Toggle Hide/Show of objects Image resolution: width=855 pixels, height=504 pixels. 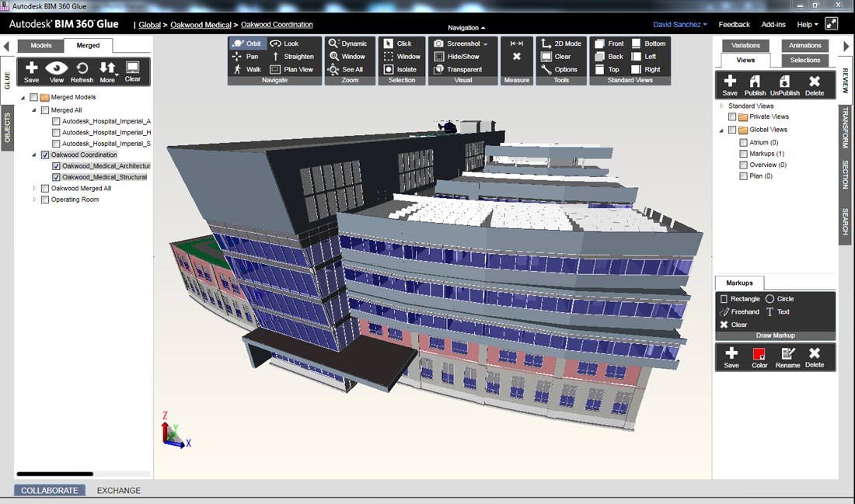(456, 57)
